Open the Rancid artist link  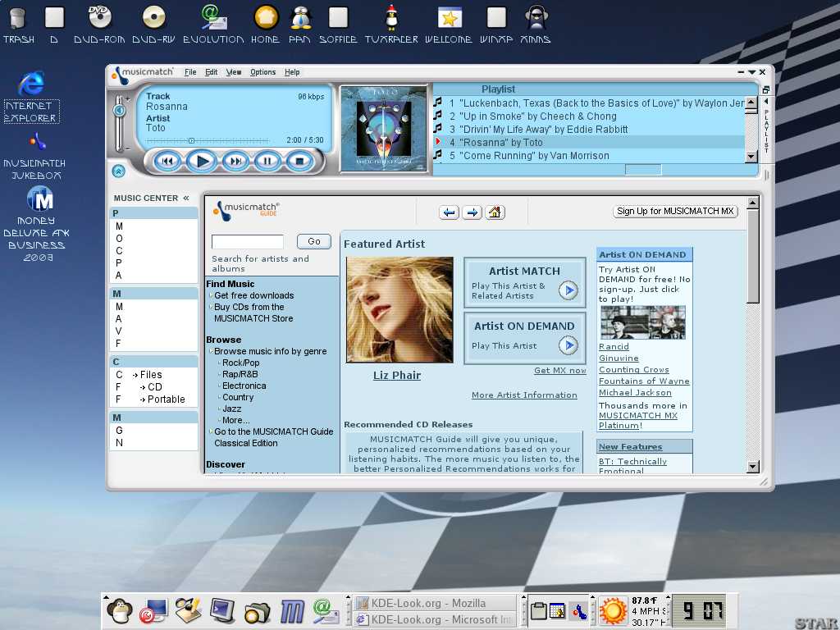coord(614,347)
